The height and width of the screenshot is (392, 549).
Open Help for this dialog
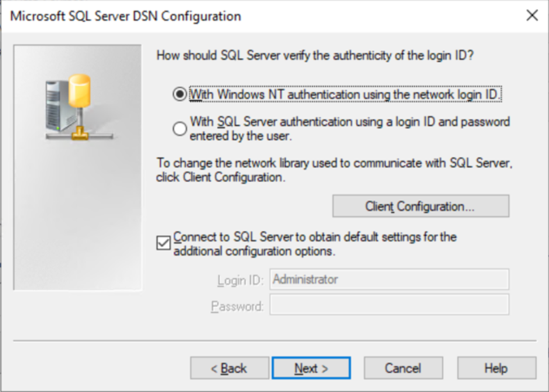[496, 368]
